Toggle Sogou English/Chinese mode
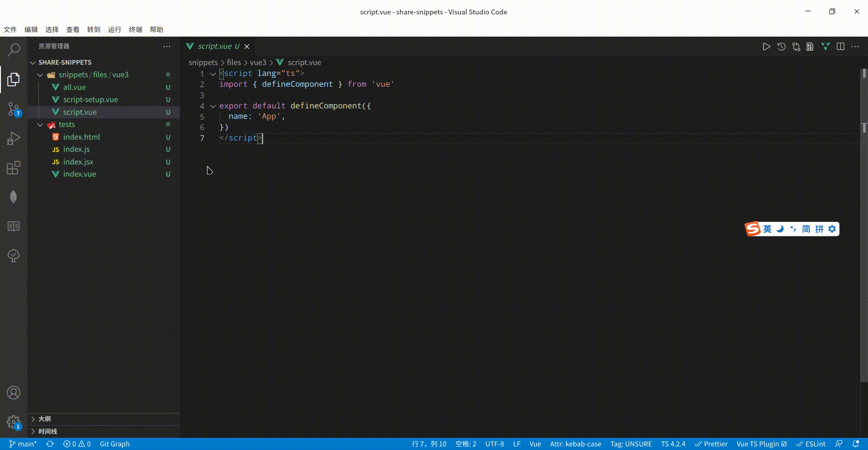Viewport: 868px width, 450px height. (x=767, y=229)
